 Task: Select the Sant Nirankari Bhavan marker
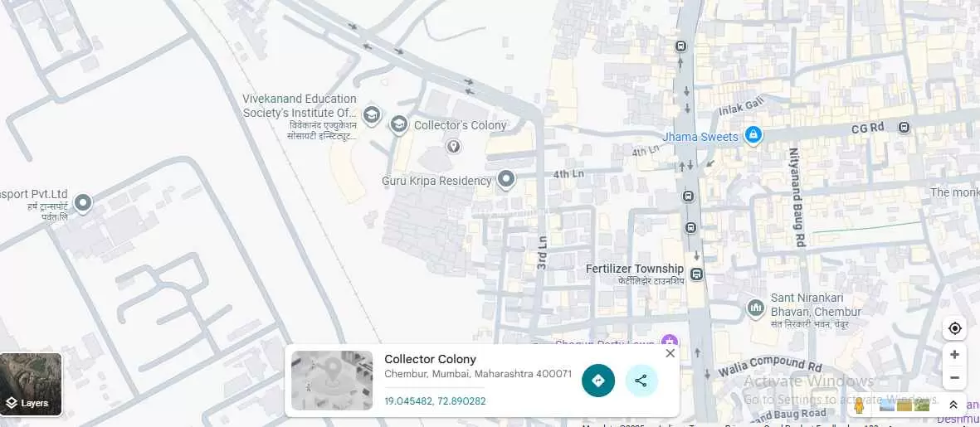755,308
